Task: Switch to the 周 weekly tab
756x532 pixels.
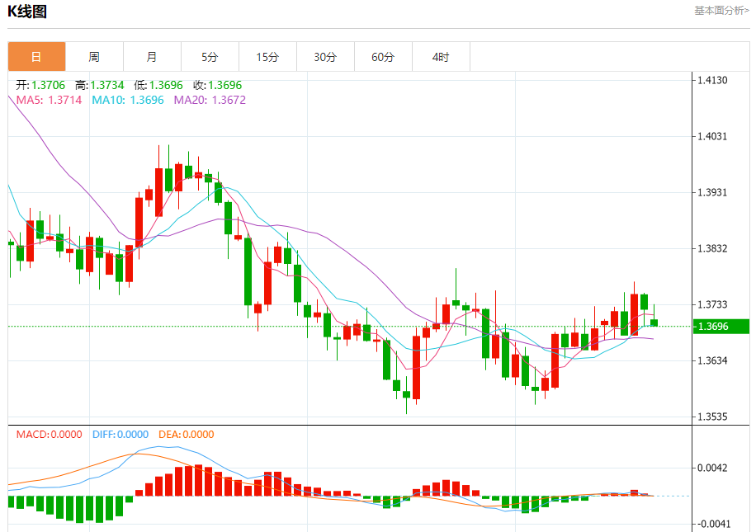Action: coord(94,57)
